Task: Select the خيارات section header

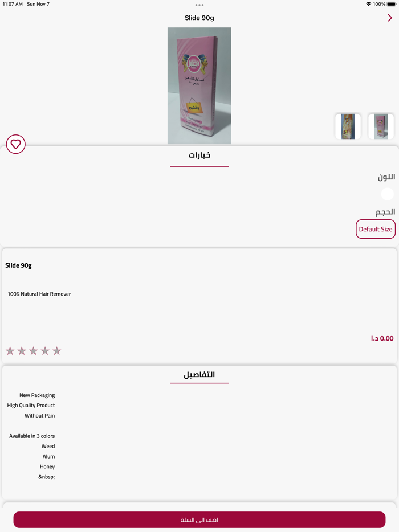Action: pyautogui.click(x=199, y=155)
